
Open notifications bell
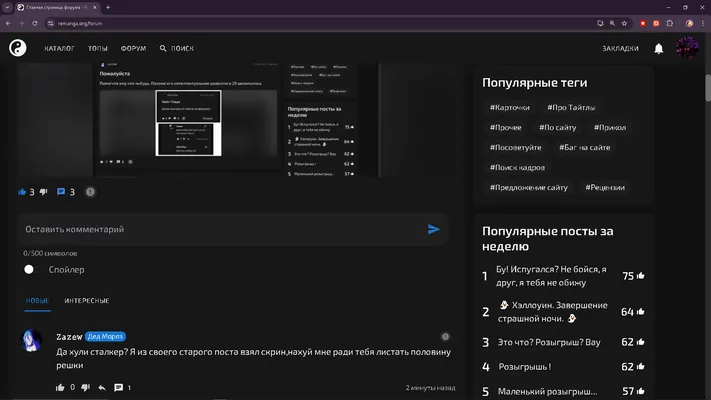tap(658, 49)
